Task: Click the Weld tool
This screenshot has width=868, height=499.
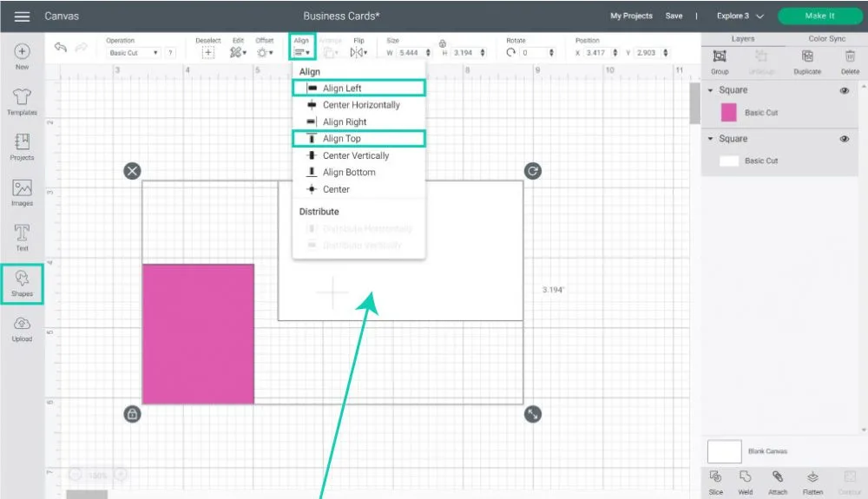Action: [x=745, y=482]
